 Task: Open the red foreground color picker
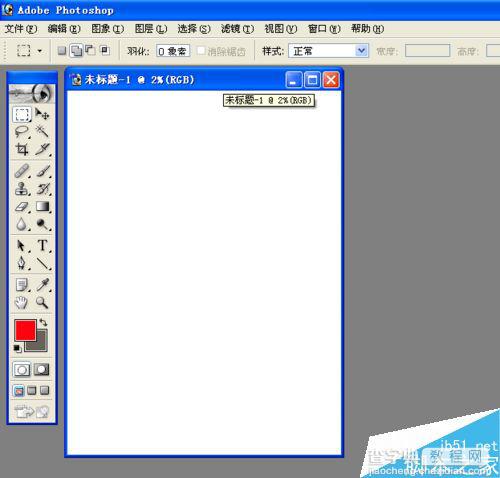click(x=25, y=330)
